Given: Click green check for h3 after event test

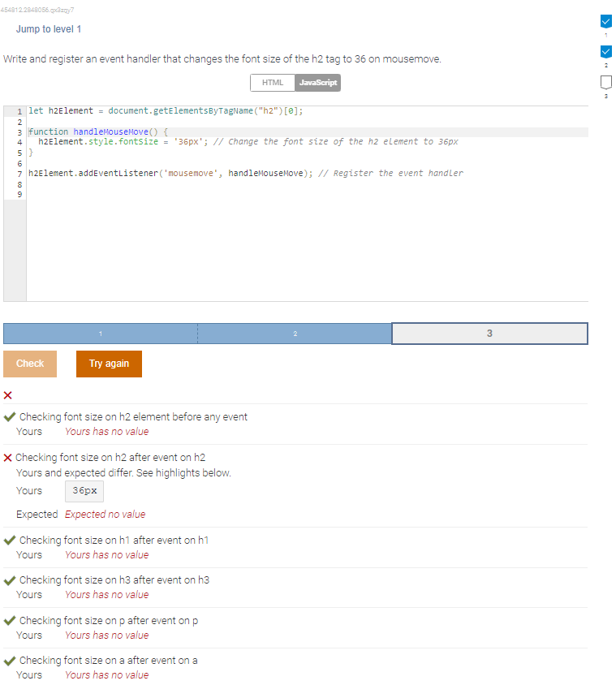Looking at the screenshot, I should pyautogui.click(x=10, y=580).
